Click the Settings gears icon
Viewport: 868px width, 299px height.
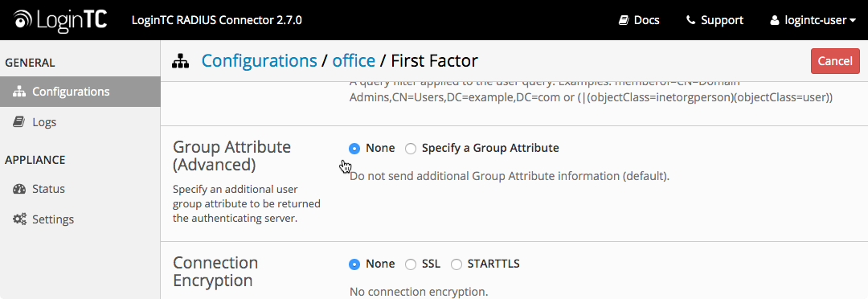tap(19, 219)
